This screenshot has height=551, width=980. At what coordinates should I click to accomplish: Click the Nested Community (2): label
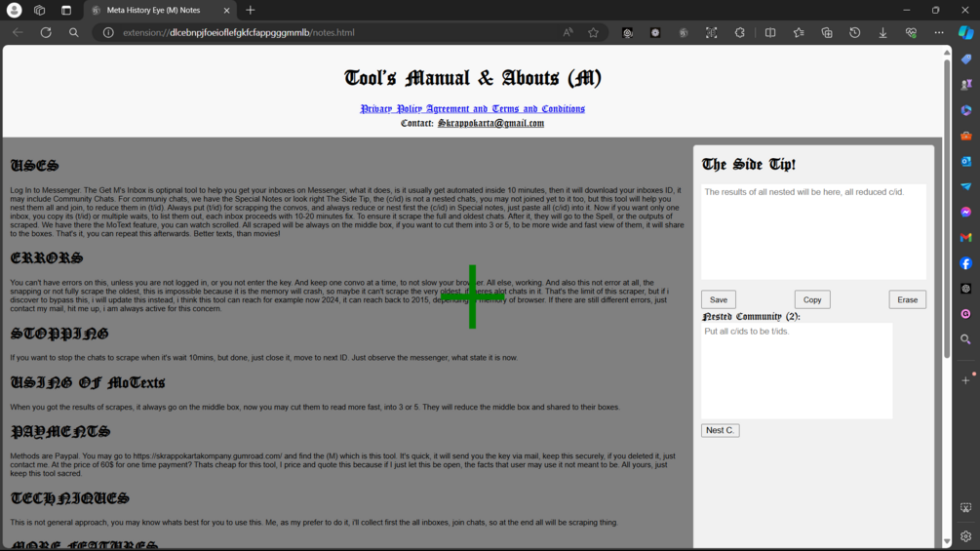click(x=751, y=317)
